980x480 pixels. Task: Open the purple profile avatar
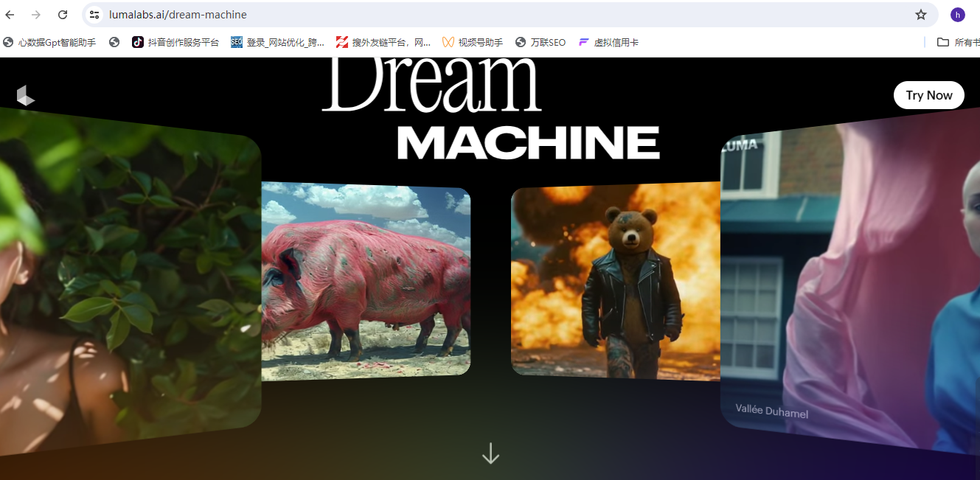click(957, 15)
